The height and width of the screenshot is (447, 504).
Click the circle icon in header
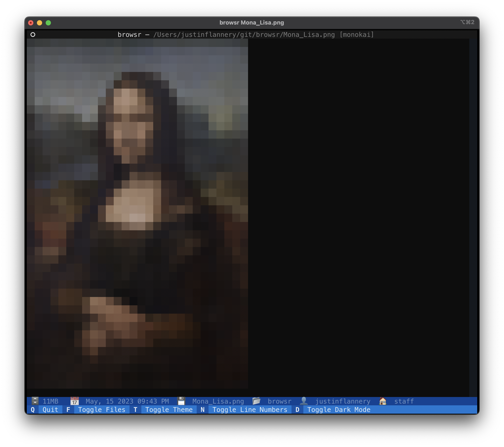tap(33, 34)
